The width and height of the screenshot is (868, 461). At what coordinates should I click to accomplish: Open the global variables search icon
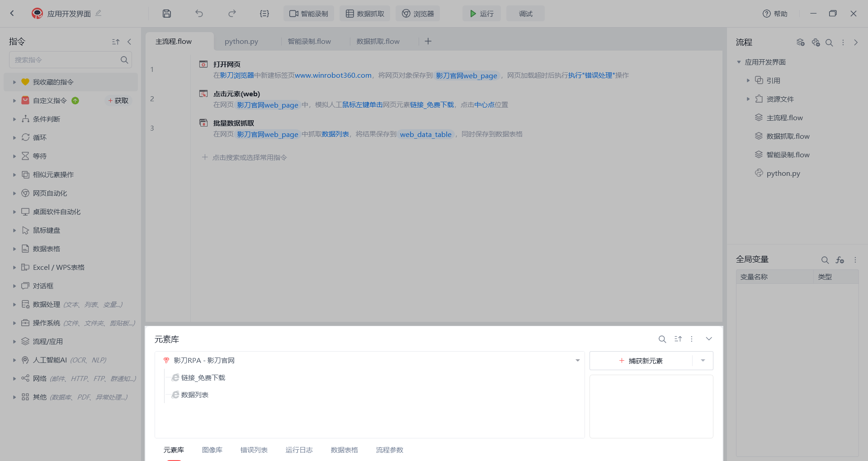point(825,260)
